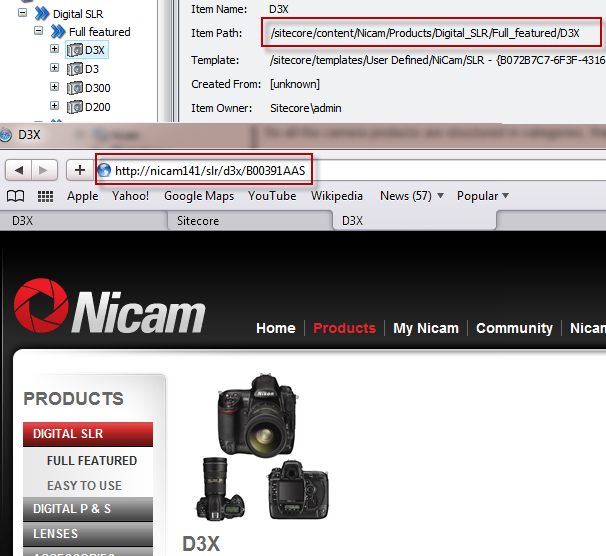
Task: Open FULL FEATURED sidebar subcategory
Action: point(92,461)
